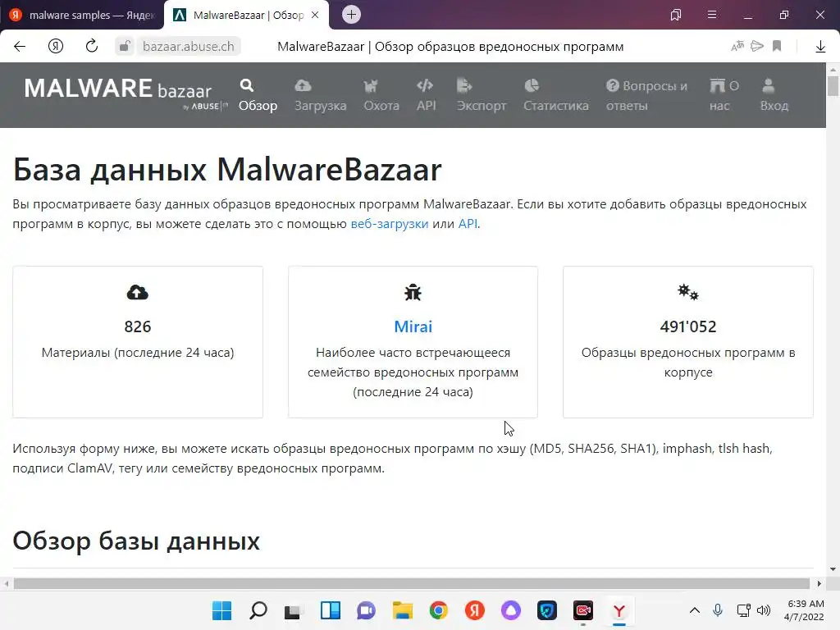Image resolution: width=840 pixels, height=630 pixels.
Task: Open the Chat taskbar icon
Action: [x=367, y=610]
